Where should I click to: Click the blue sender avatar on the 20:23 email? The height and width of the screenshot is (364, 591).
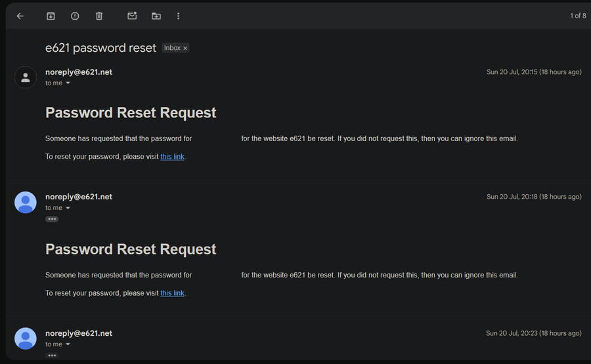pyautogui.click(x=25, y=338)
